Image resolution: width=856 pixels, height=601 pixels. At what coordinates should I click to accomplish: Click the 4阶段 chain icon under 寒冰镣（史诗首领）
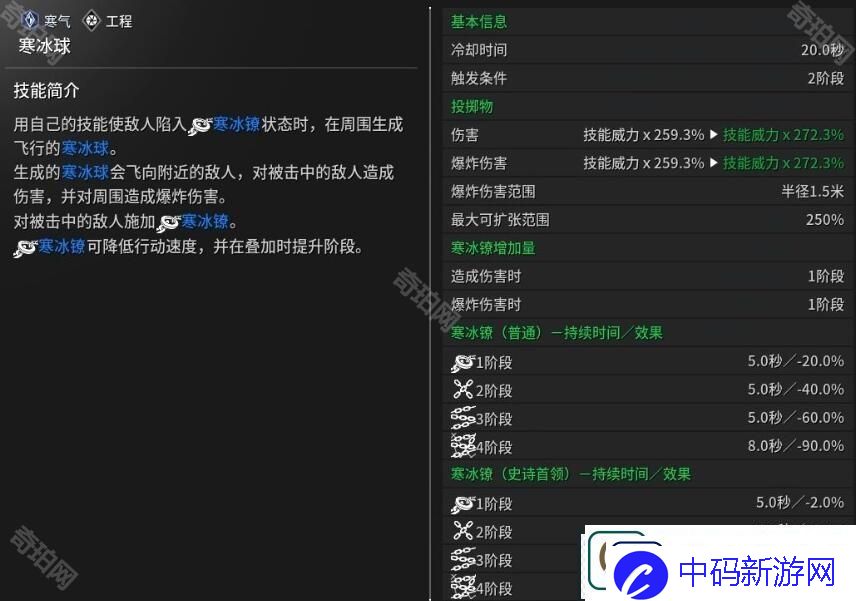click(x=463, y=587)
